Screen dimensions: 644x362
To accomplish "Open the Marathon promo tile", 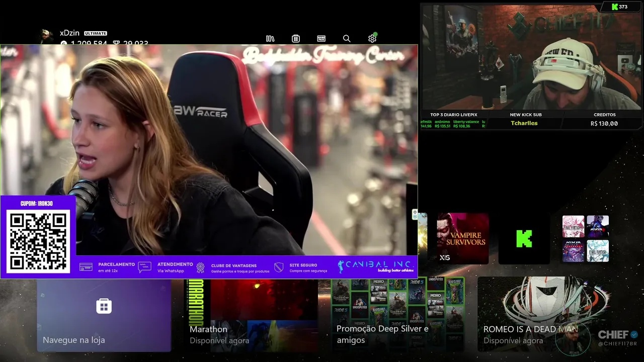I will click(251, 315).
